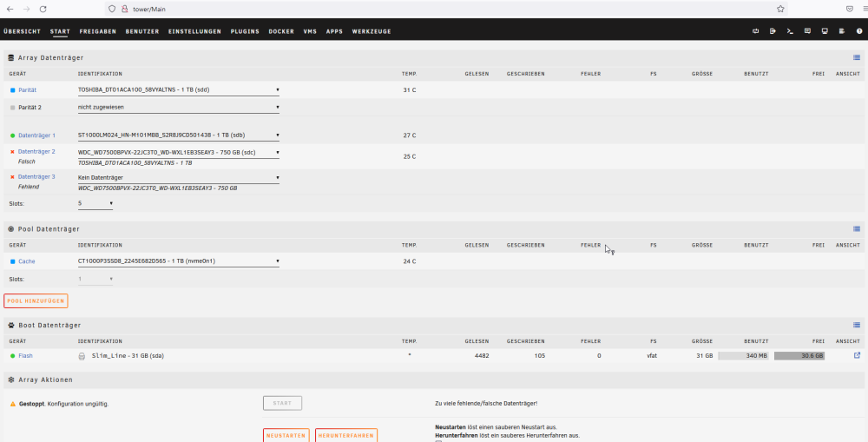Open the BENUTZER menu

pyautogui.click(x=142, y=31)
